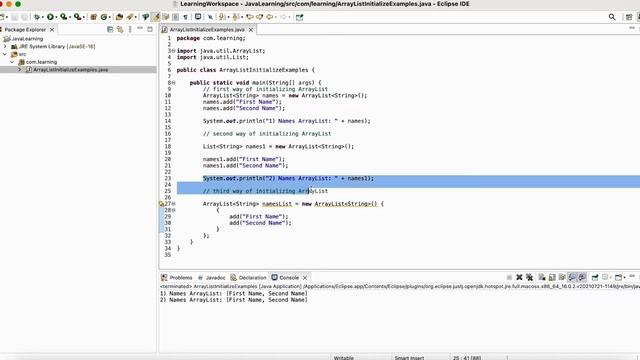Screen dimensions: 640x360
Task: Collapse the imports fold on line 3
Action: tap(173, 51)
